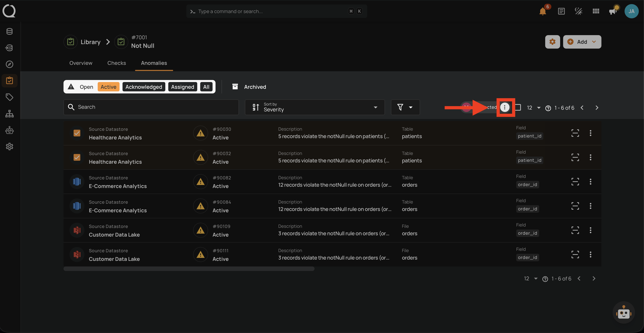
Task: Go to previous page at bottom
Action: pyautogui.click(x=579, y=279)
